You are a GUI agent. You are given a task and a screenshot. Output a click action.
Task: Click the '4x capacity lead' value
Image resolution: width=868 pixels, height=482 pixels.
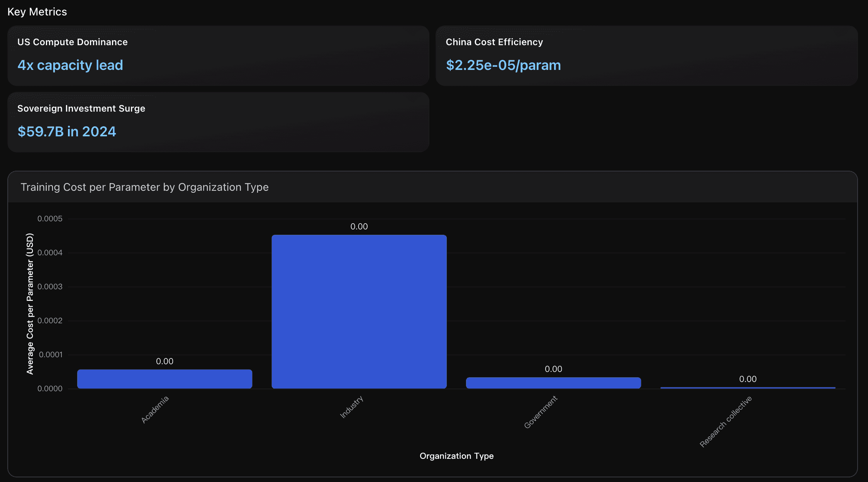70,65
